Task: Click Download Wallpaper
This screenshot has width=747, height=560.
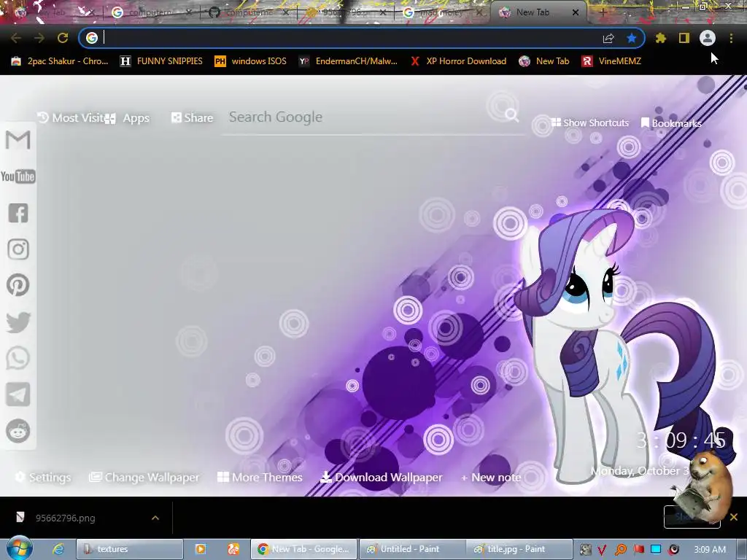Action: pos(381,477)
